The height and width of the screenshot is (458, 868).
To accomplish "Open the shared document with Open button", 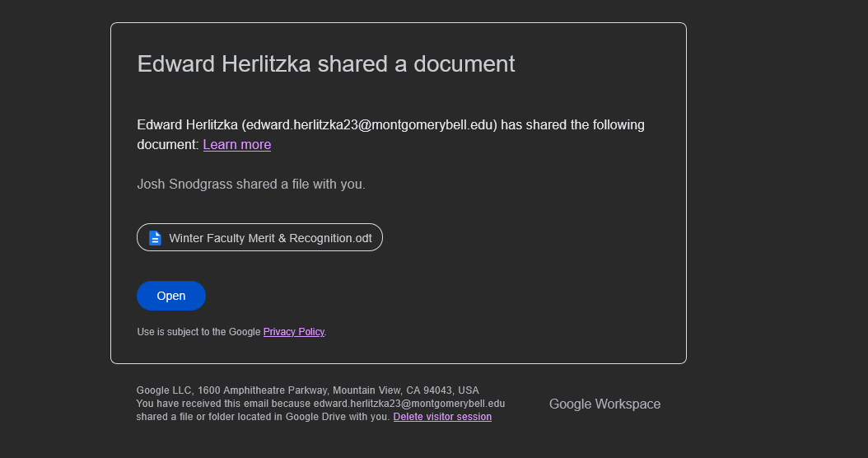I will (170, 296).
